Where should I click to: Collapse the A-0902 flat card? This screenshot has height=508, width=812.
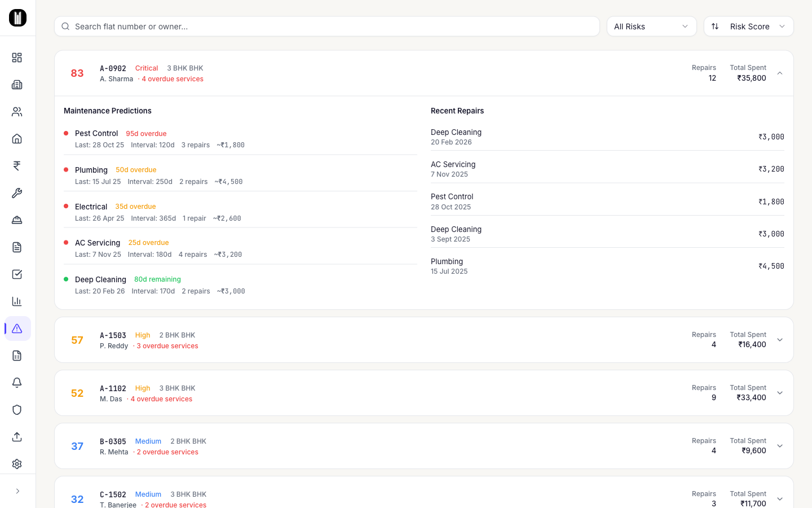(x=780, y=73)
